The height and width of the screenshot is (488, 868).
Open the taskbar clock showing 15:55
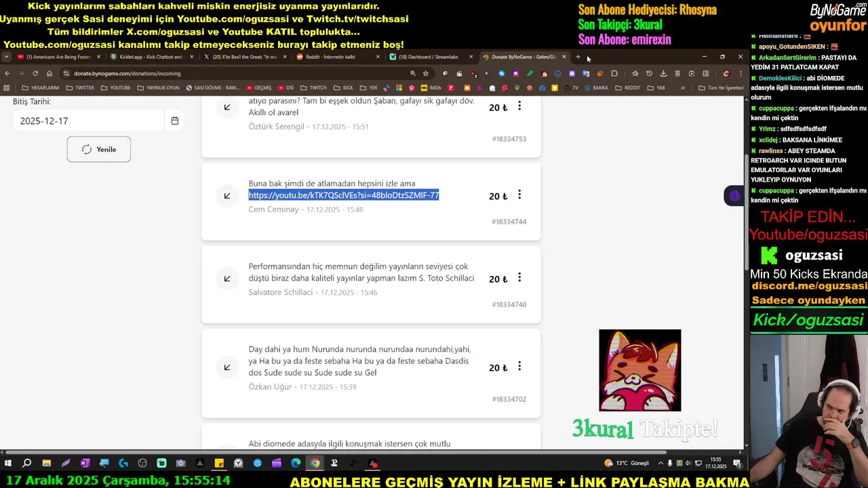[x=717, y=463]
